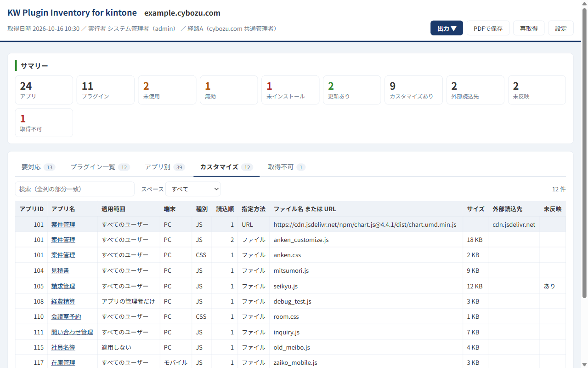The image size is (588, 368).
Task: Open the 経費精算 app link
Action: (63, 301)
